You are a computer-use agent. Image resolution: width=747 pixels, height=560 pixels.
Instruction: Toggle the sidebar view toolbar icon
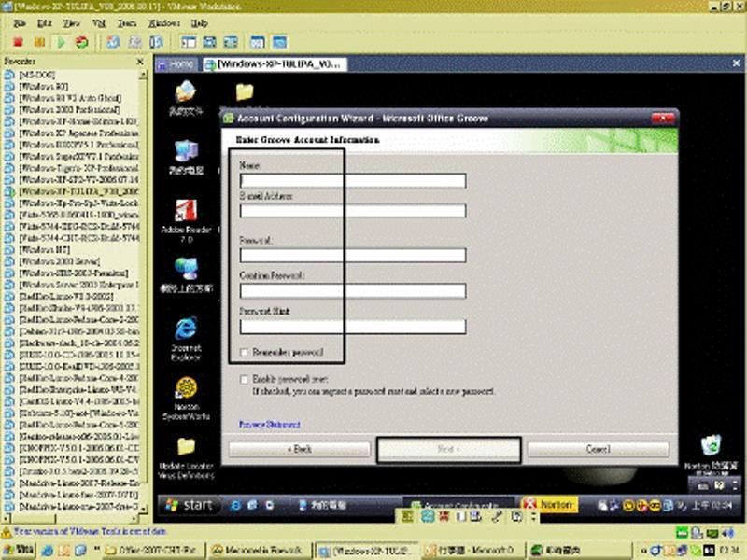[x=189, y=42]
